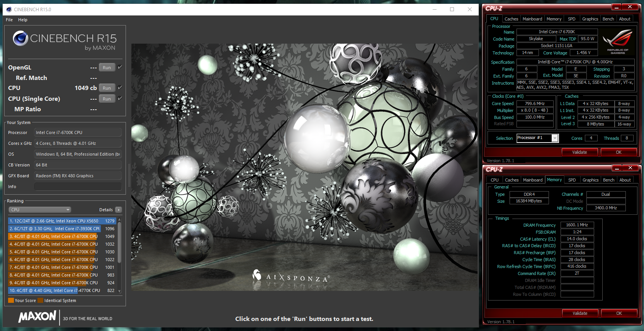
Task: Click the Processor field Intel Core i7-6700K
Action: pyautogui.click(x=78, y=132)
